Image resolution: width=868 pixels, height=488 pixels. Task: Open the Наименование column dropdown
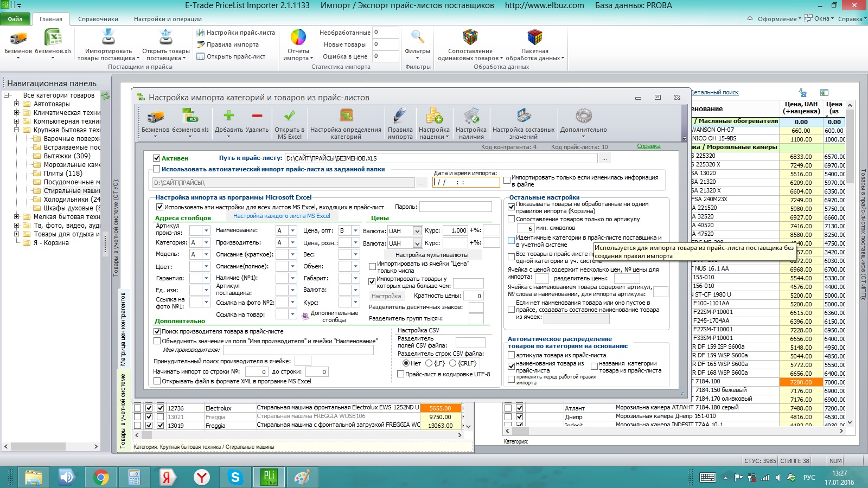(x=292, y=230)
